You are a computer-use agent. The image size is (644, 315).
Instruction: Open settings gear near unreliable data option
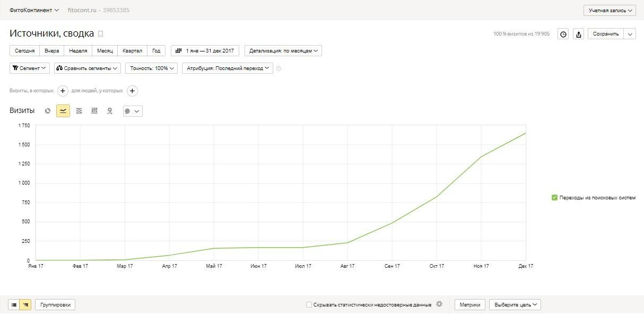click(x=439, y=304)
